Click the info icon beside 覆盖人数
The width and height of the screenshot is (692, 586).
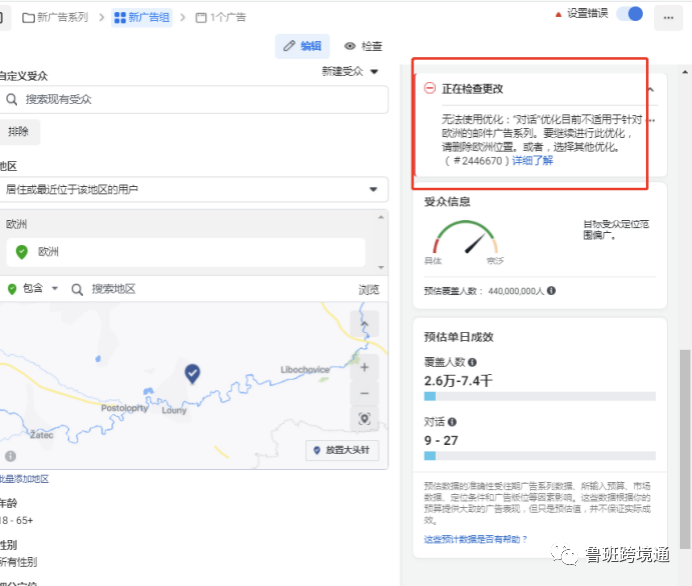click(472, 362)
